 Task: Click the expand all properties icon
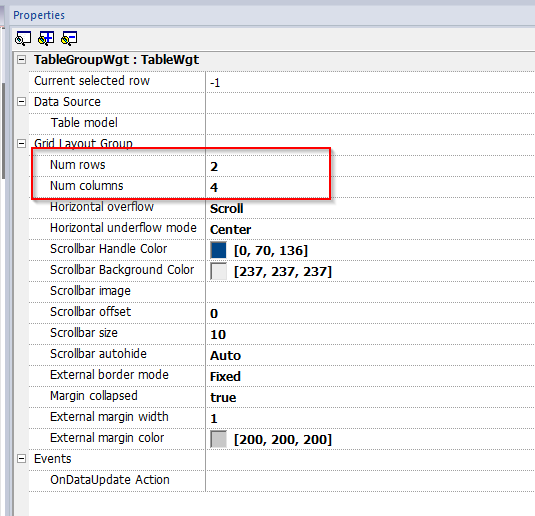tap(46, 38)
